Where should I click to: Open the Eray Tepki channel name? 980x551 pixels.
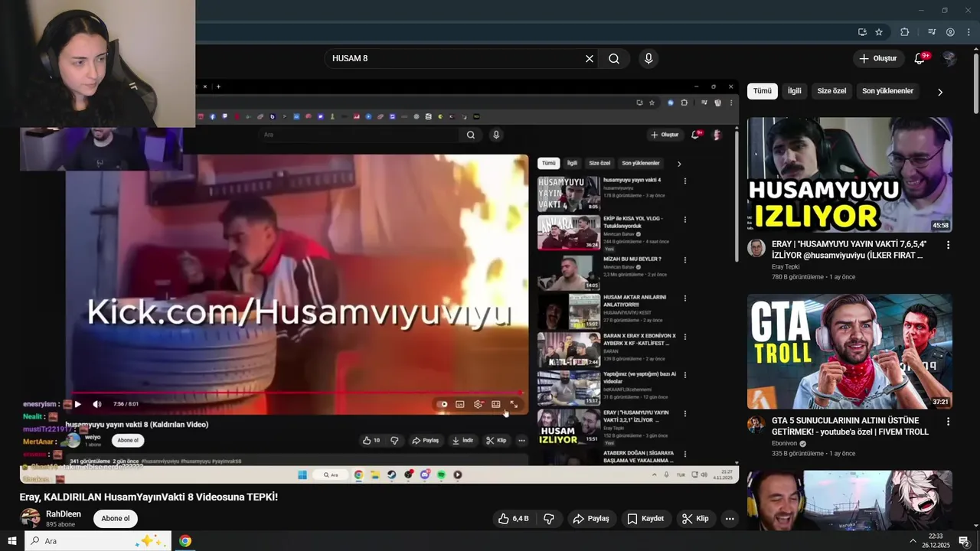pos(786,267)
